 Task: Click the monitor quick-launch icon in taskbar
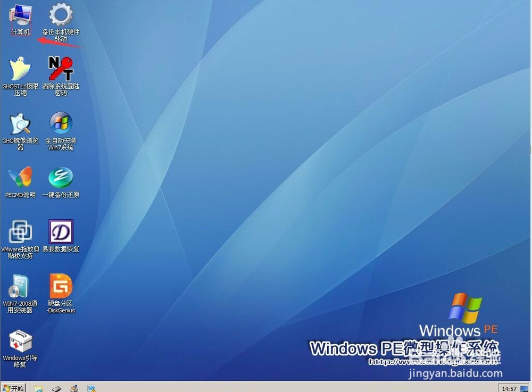tap(92, 388)
